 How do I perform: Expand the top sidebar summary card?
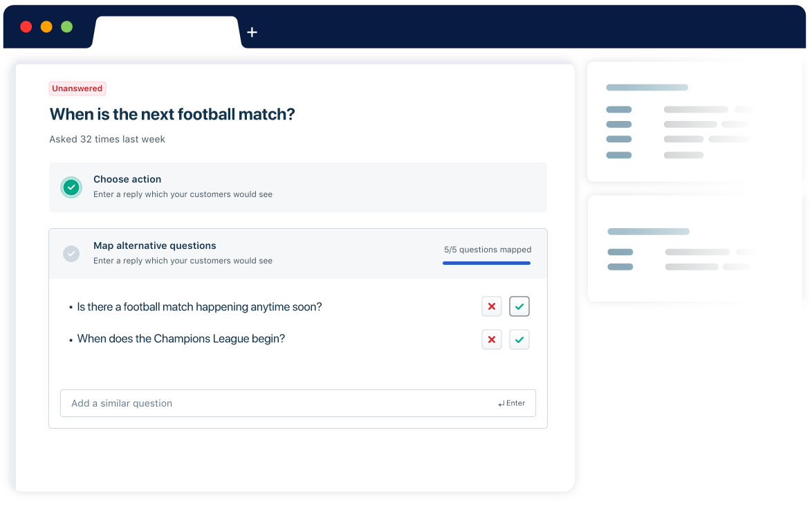692,121
